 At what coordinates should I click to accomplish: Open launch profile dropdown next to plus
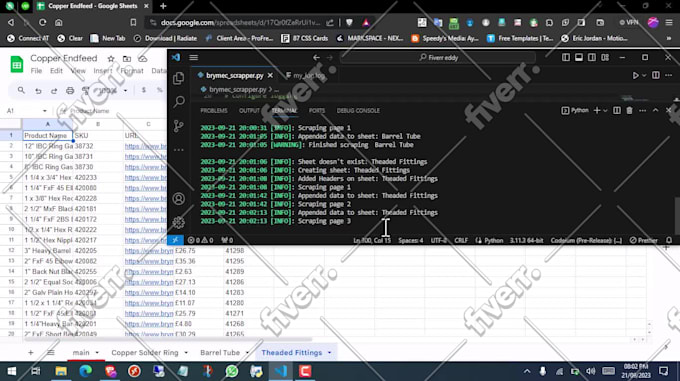pyautogui.click(x=605, y=111)
